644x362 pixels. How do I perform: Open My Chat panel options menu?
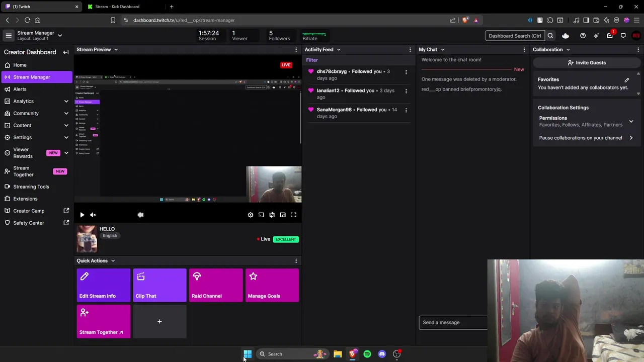(x=524, y=50)
